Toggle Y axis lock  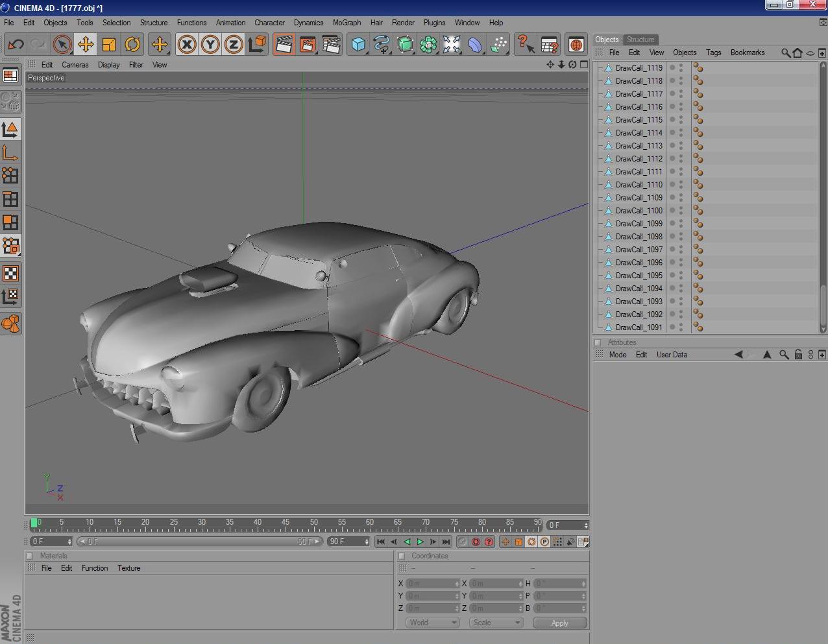(210, 44)
